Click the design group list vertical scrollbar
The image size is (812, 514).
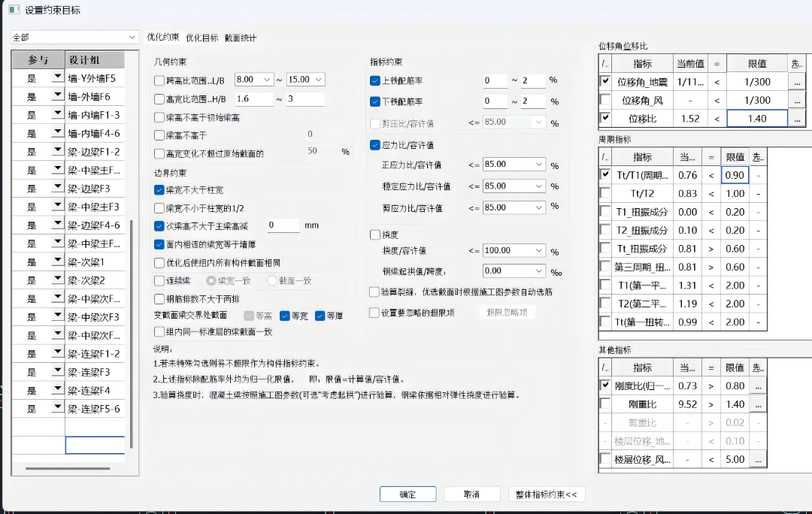[132, 331]
